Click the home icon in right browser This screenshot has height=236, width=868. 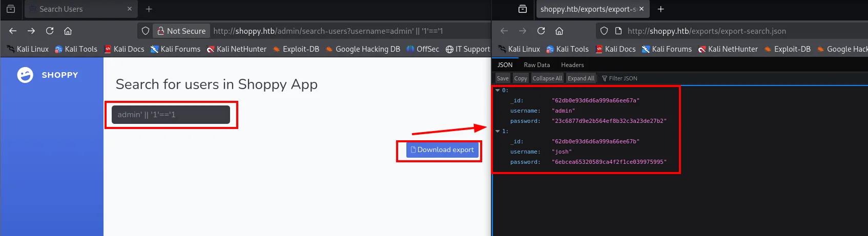tap(560, 31)
